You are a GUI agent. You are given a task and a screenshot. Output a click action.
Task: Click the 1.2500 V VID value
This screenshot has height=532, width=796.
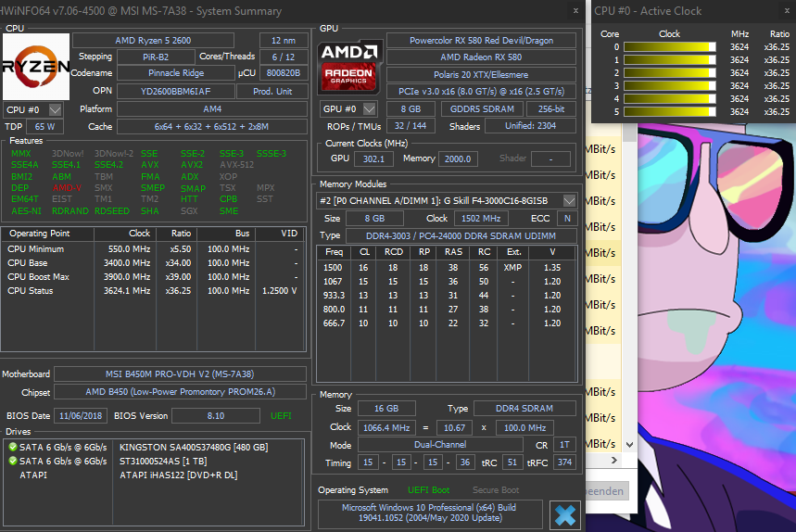tap(280, 291)
